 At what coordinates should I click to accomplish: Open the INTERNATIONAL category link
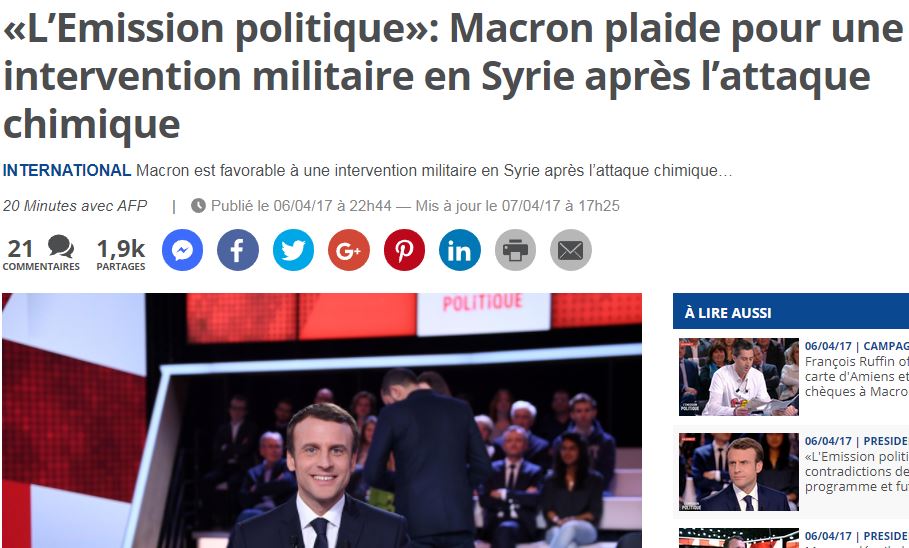[x=67, y=170]
